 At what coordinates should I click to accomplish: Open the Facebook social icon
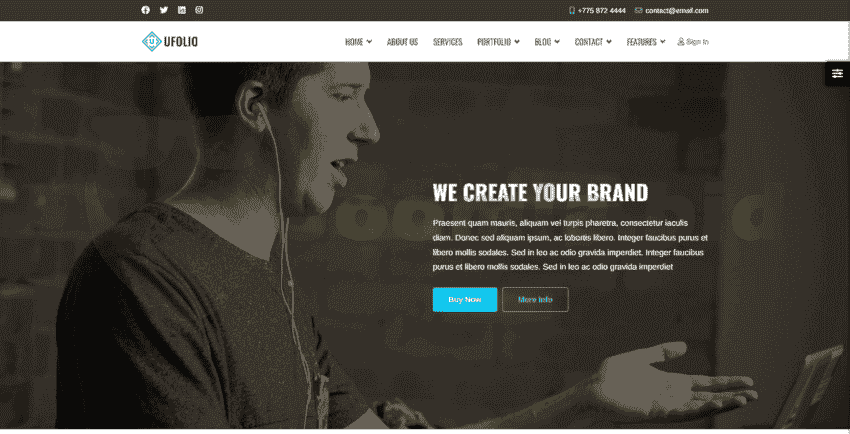[145, 10]
